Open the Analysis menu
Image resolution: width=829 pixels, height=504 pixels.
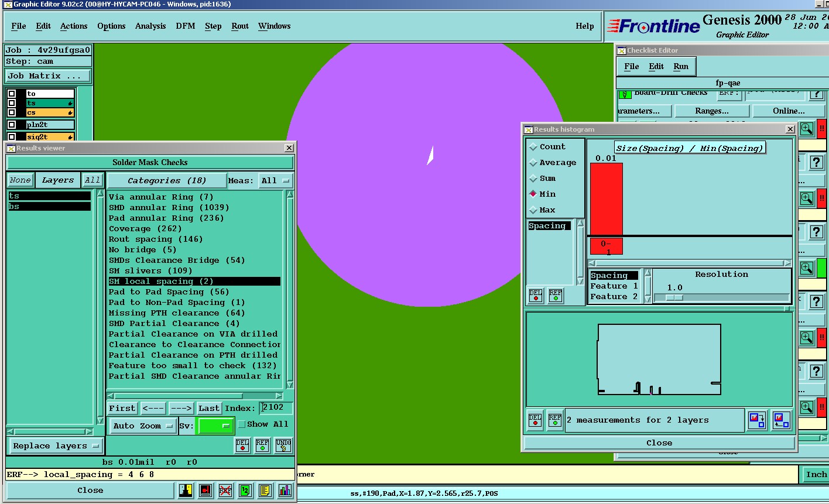pyautogui.click(x=150, y=26)
